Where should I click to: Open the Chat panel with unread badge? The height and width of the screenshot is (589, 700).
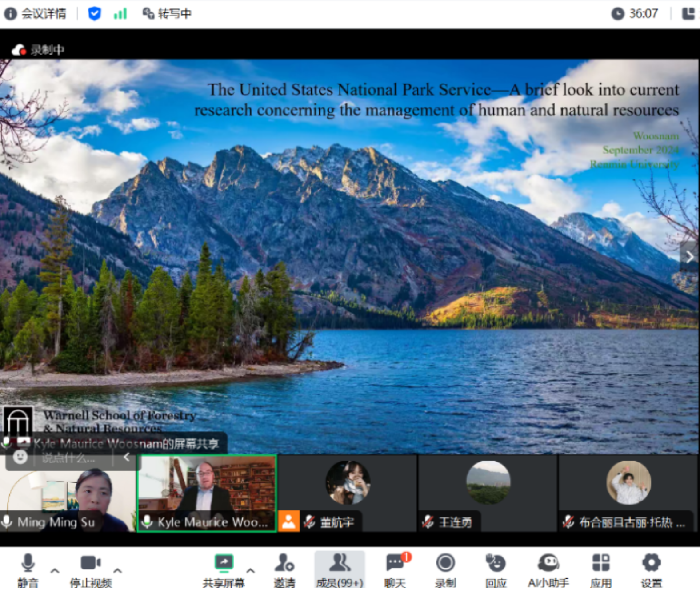point(395,563)
